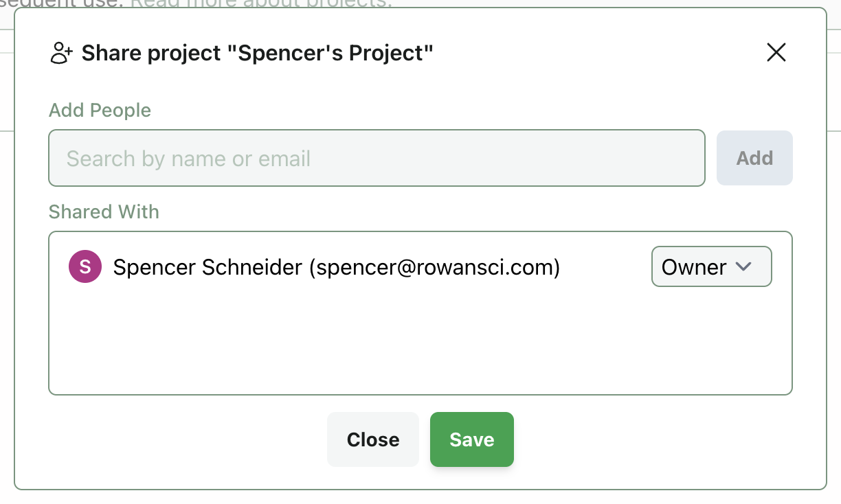
Task: Click the dialog title Share project
Action: [x=258, y=52]
